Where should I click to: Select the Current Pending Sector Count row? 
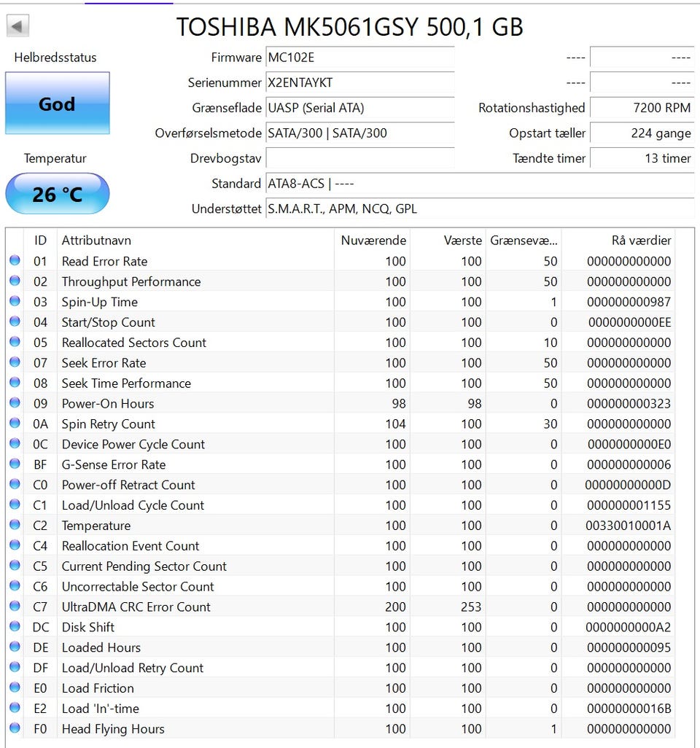(144, 566)
